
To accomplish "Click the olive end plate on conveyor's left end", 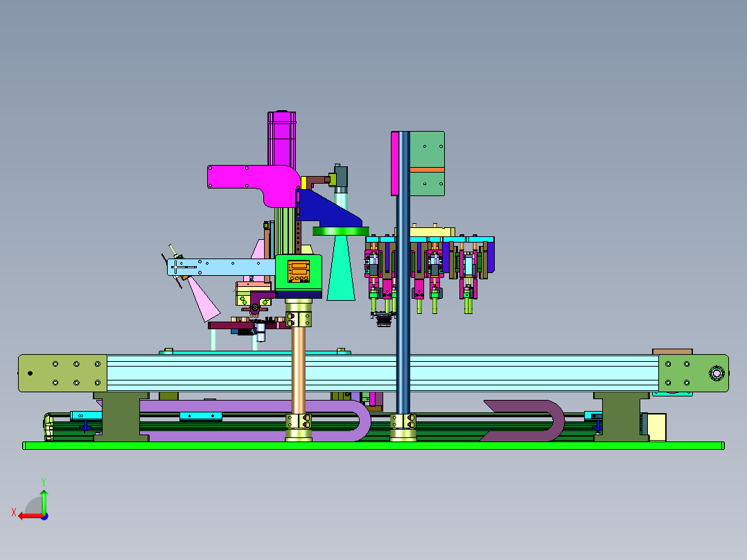I will click(62, 374).
